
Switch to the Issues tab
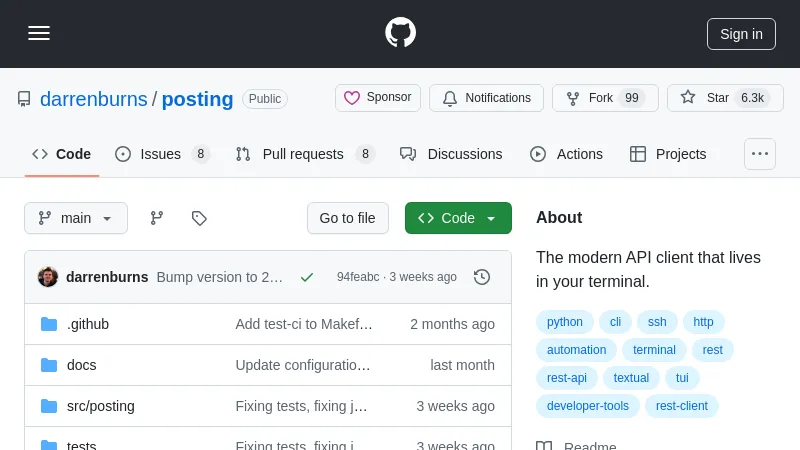(x=161, y=154)
